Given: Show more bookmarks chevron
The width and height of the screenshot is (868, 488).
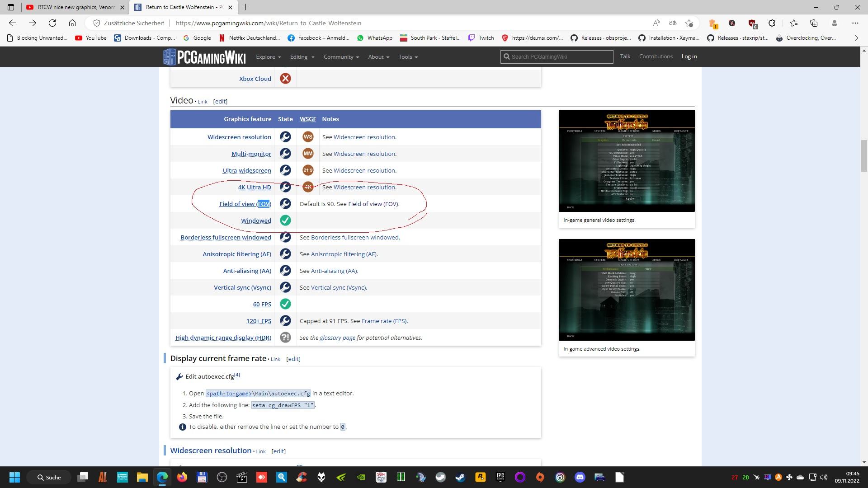Looking at the screenshot, I should point(856,38).
